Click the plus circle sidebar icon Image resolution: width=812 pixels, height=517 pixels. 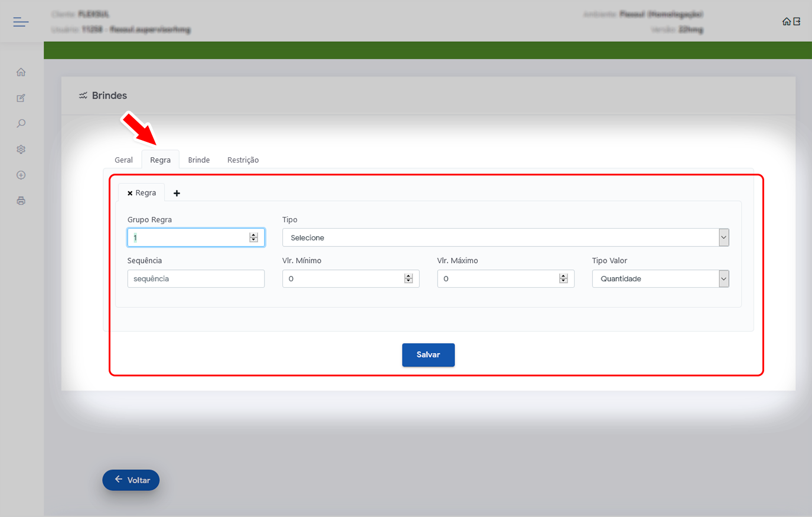[x=21, y=175]
